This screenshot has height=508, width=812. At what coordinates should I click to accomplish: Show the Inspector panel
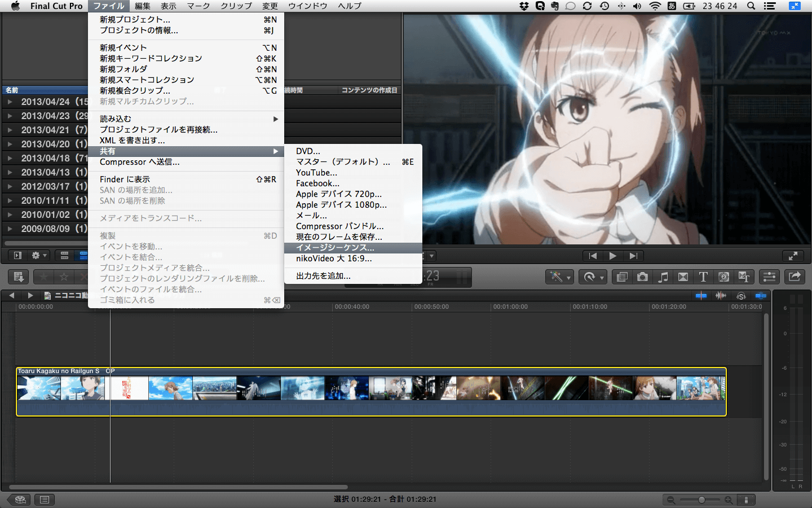769,277
